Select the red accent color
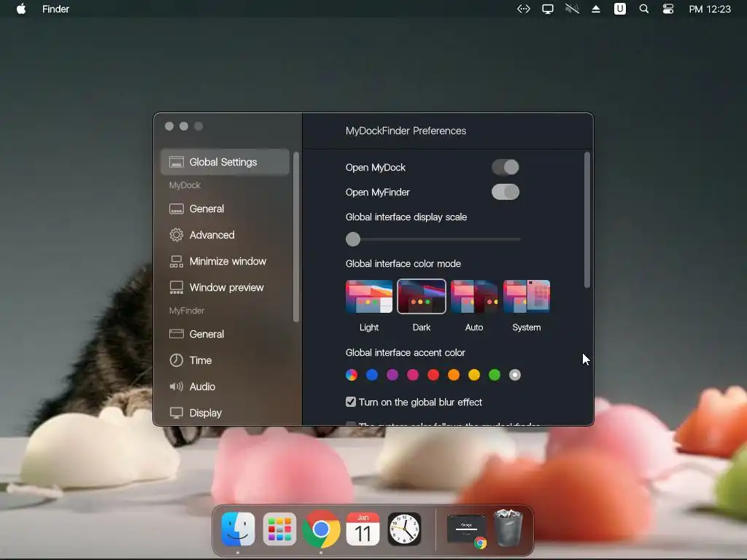747x560 pixels. 433,375
